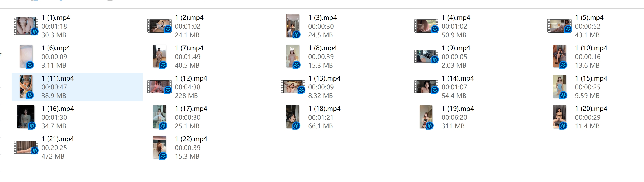Select the 1 (6).mp4 thumbnail

26,56
